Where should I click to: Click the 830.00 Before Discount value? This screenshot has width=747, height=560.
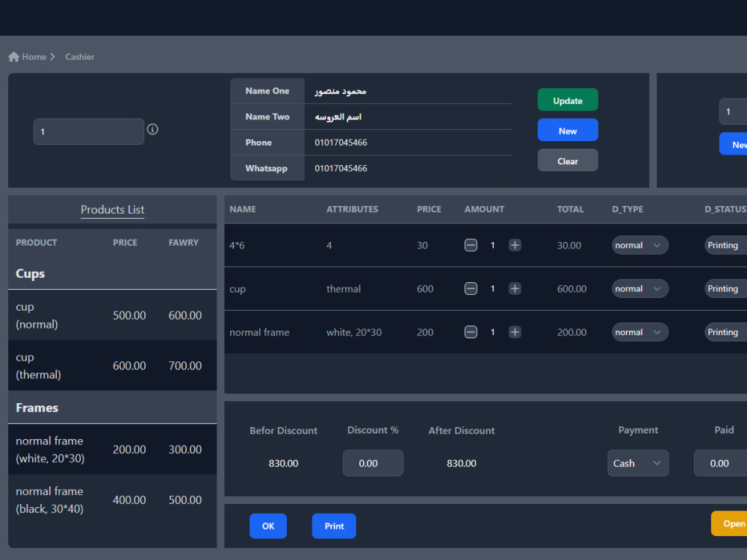(x=283, y=463)
